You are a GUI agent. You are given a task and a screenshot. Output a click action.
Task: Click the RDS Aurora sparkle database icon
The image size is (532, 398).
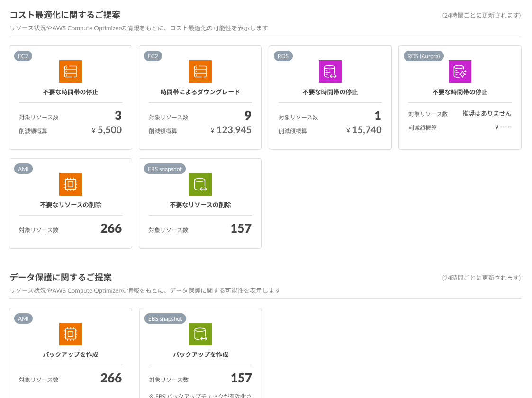click(x=460, y=72)
